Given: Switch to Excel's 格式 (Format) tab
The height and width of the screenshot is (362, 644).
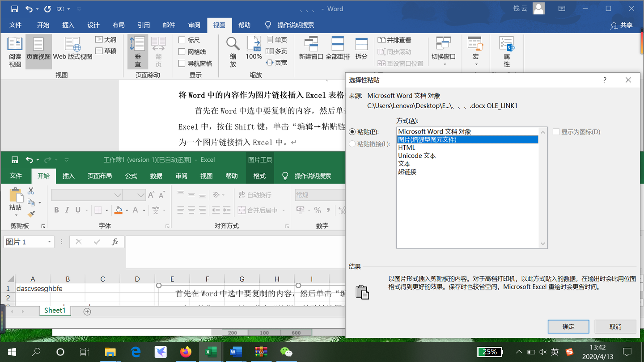Looking at the screenshot, I should tap(259, 176).
